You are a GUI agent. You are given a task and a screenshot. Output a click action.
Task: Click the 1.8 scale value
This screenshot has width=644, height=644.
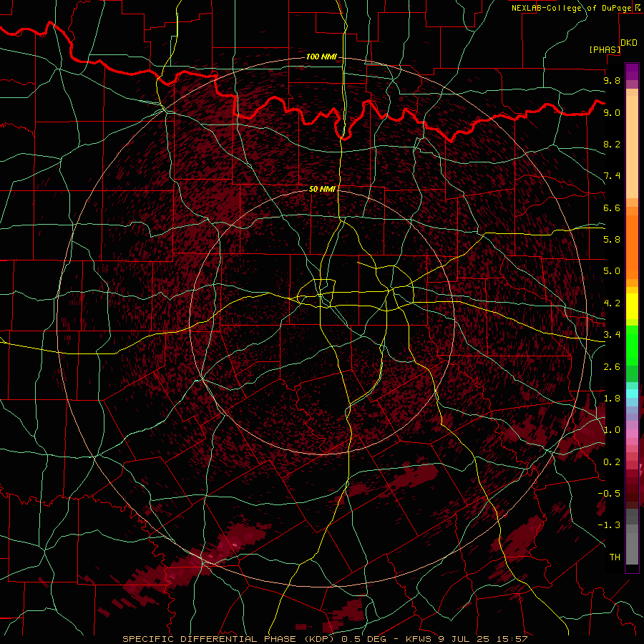pyautogui.click(x=612, y=399)
